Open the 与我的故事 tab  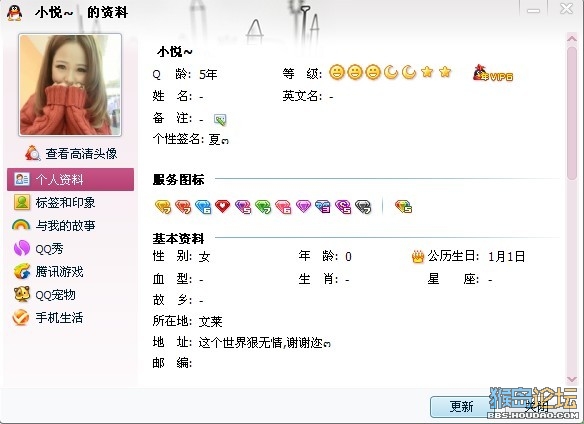pyautogui.click(x=70, y=226)
